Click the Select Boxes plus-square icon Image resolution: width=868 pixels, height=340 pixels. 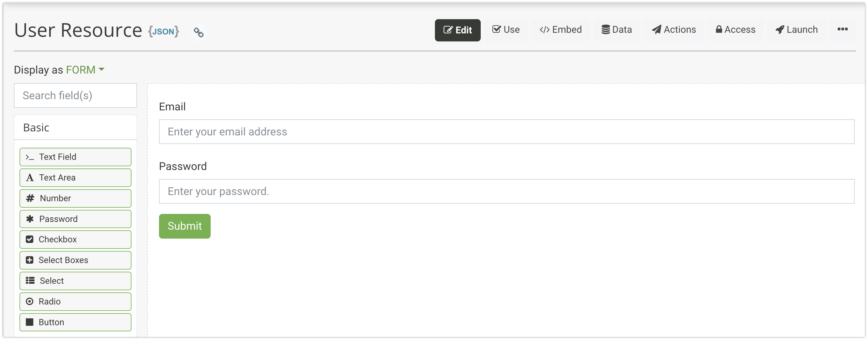pos(30,260)
